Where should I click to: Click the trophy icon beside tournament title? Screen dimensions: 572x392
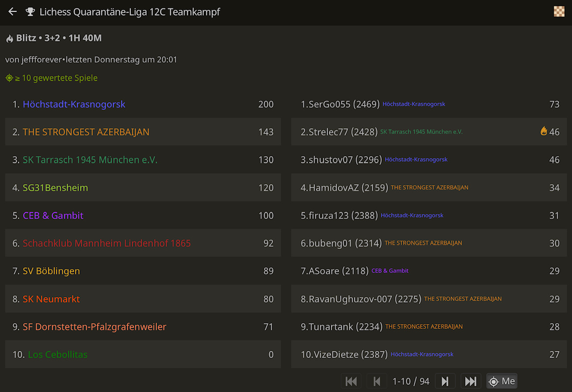pos(30,12)
